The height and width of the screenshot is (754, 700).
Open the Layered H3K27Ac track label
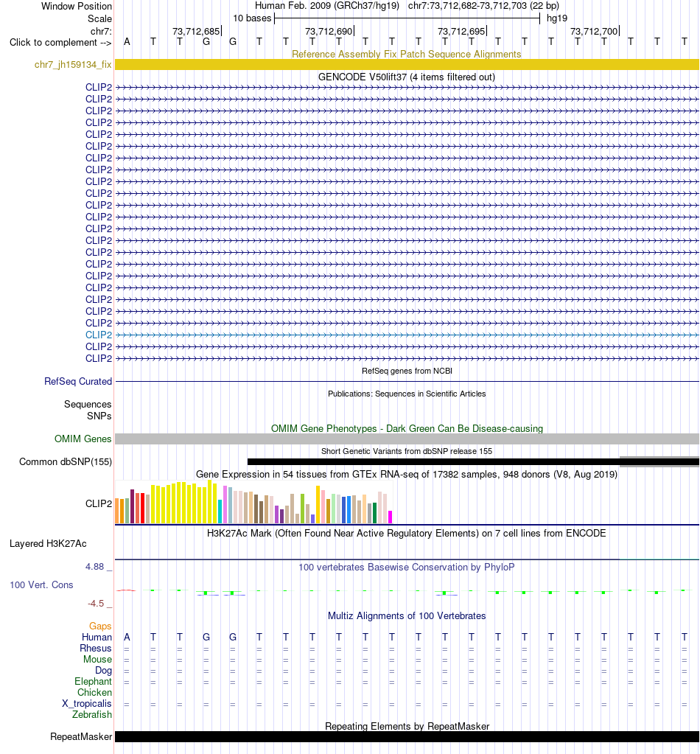coord(48,543)
